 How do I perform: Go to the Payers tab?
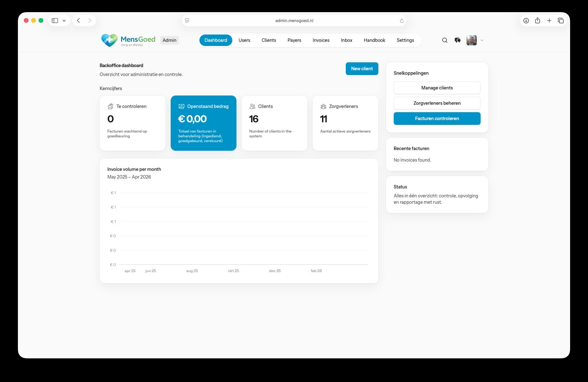pos(294,40)
